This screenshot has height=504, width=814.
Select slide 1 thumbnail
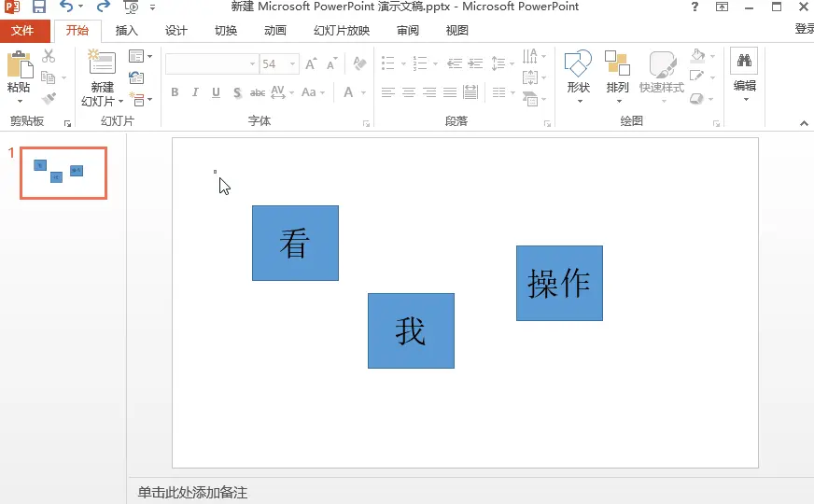pyautogui.click(x=63, y=173)
